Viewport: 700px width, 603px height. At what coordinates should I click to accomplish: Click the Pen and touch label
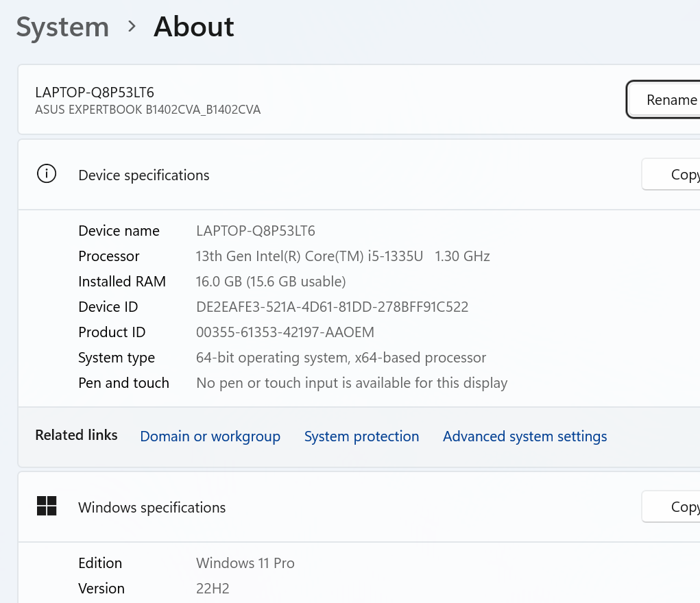point(123,383)
